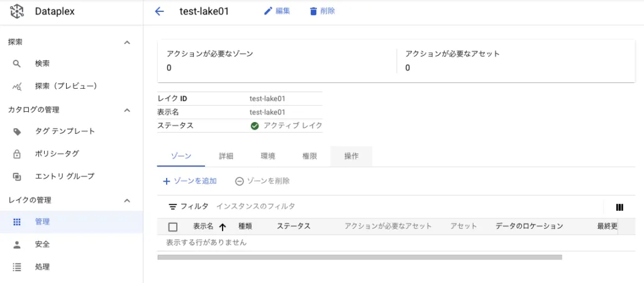
Task: Click the plus icon of ゾーンを追加
Action: (166, 181)
